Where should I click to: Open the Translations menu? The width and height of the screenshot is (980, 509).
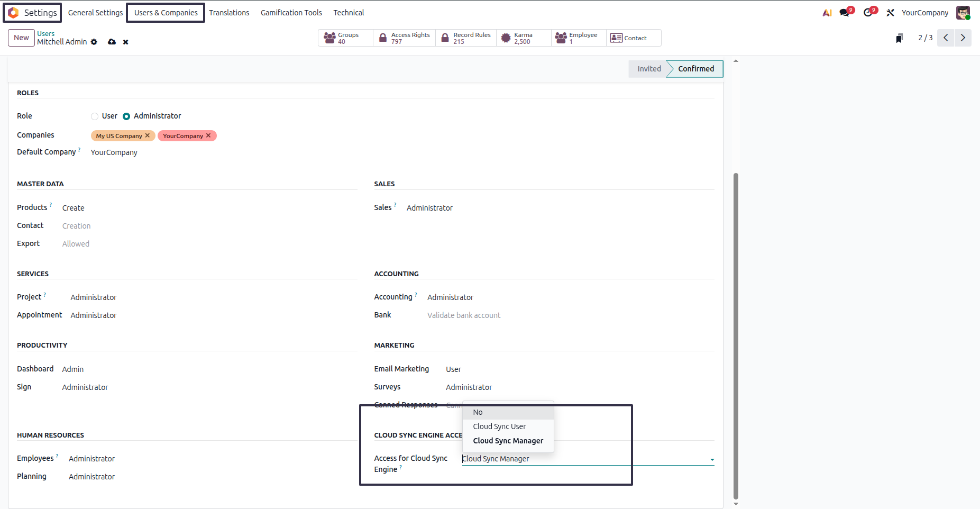(229, 13)
